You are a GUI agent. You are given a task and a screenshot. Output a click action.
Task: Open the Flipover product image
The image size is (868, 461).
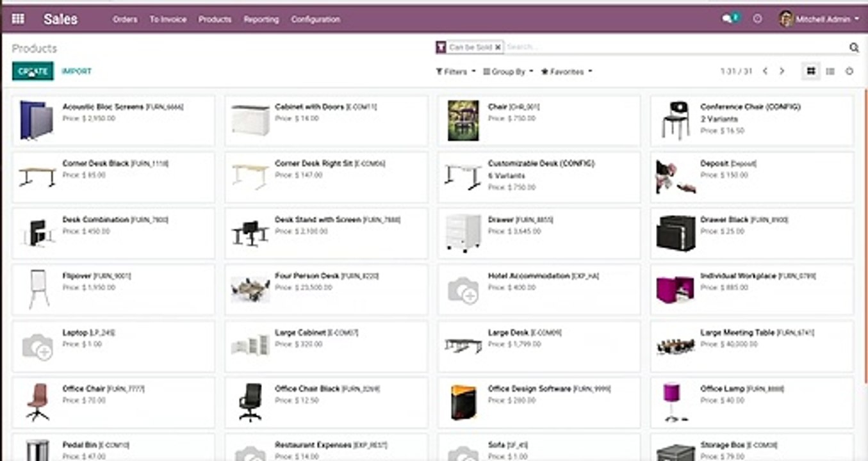pyautogui.click(x=39, y=289)
